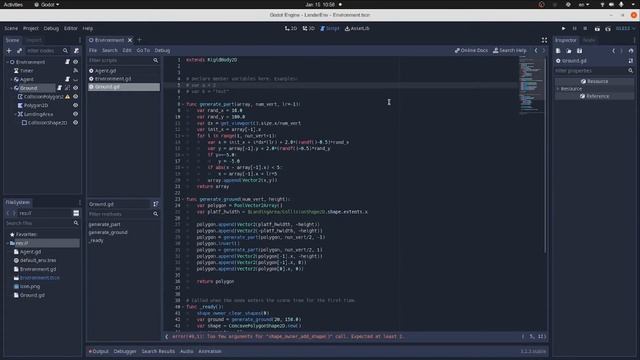Toggle visibility of Environment node

point(76,62)
